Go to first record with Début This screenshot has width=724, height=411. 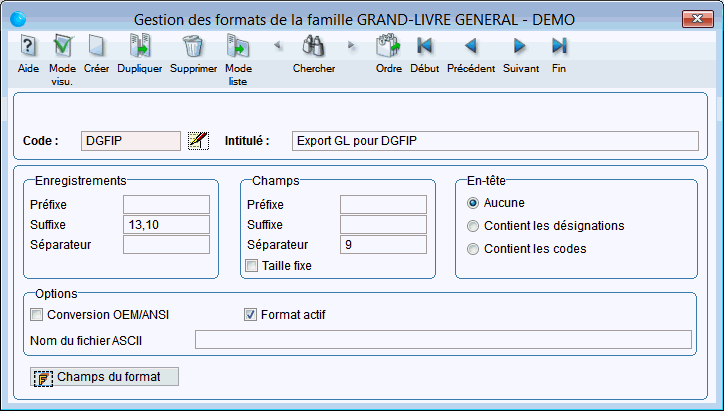(x=424, y=47)
